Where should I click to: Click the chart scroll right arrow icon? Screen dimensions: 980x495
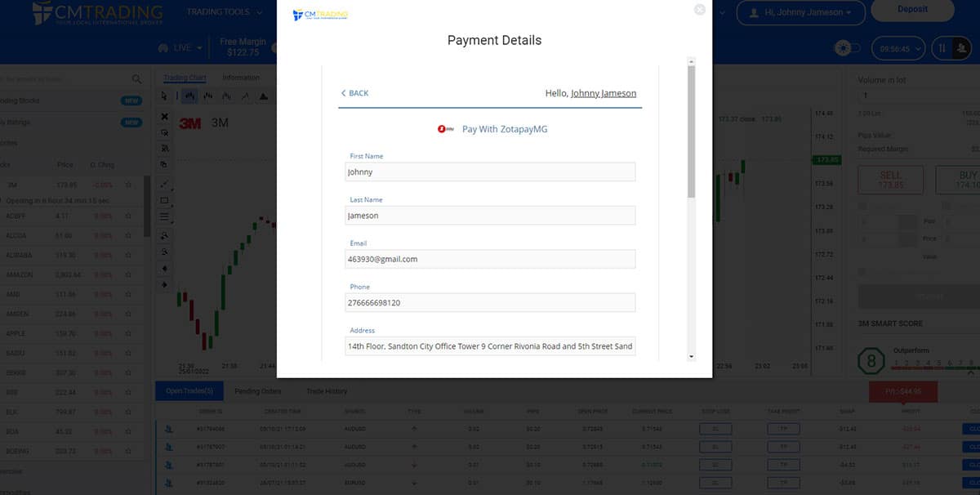165,284
